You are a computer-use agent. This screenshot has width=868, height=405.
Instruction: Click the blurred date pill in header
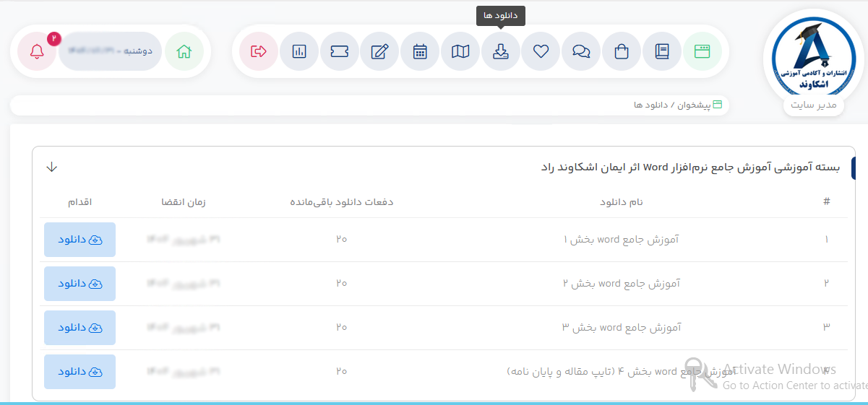pos(110,51)
